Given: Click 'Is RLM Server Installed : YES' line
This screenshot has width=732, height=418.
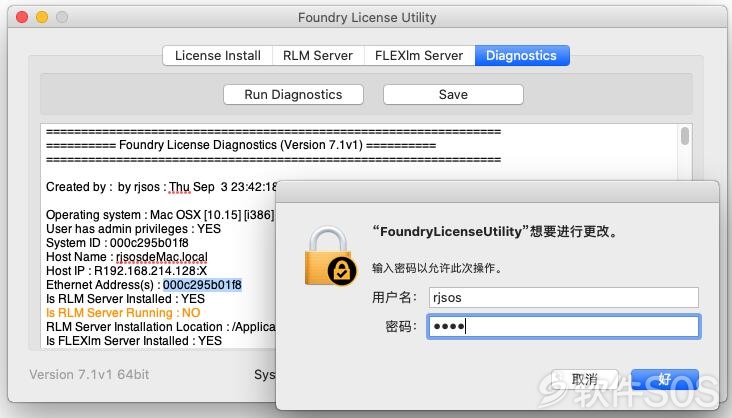Looking at the screenshot, I should pyautogui.click(x=125, y=299).
